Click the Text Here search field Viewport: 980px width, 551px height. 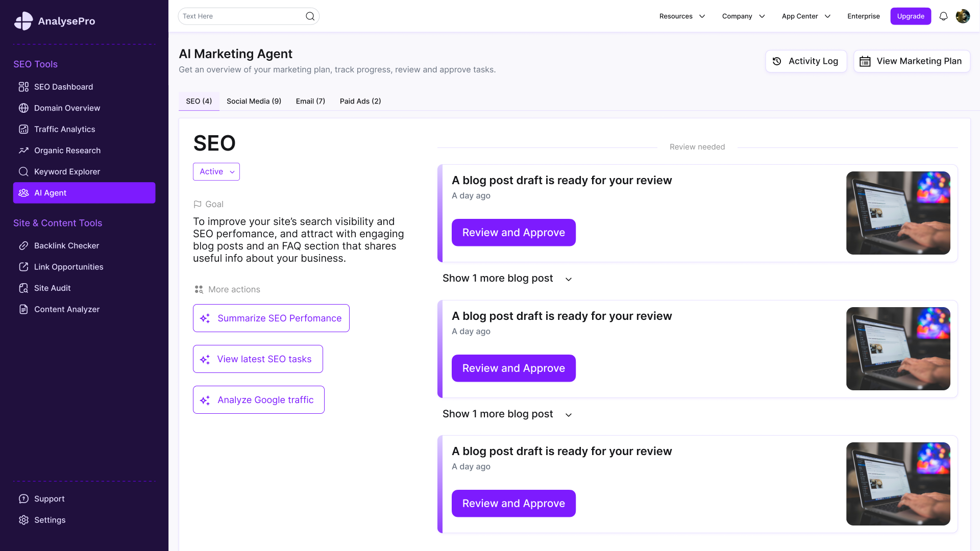tap(240, 16)
